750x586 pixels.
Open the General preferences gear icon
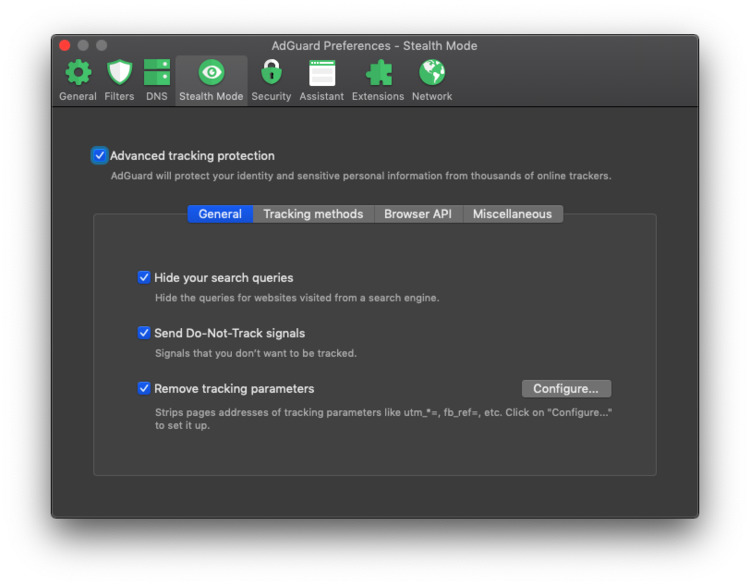tap(77, 73)
